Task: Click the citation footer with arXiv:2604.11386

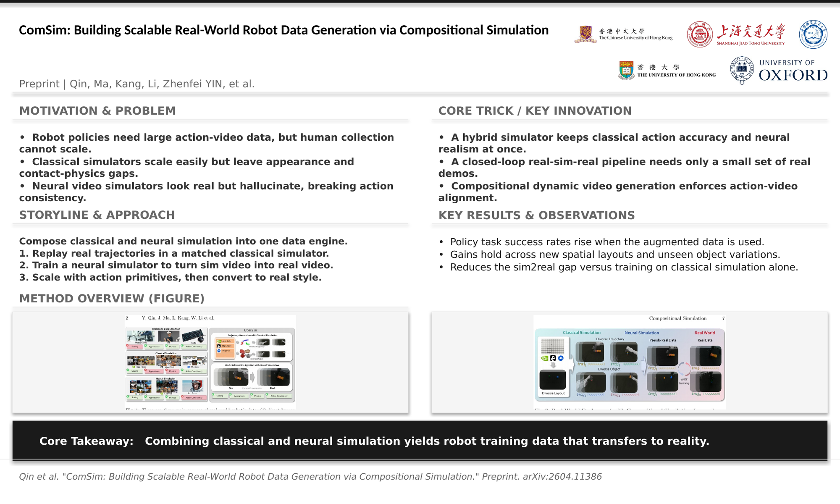Action: click(x=310, y=477)
